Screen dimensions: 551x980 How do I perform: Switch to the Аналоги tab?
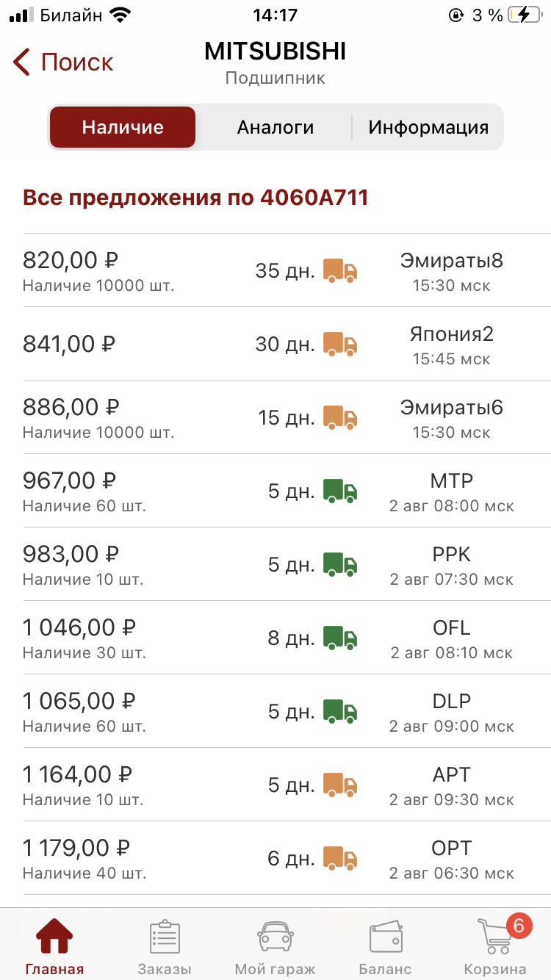click(x=275, y=127)
